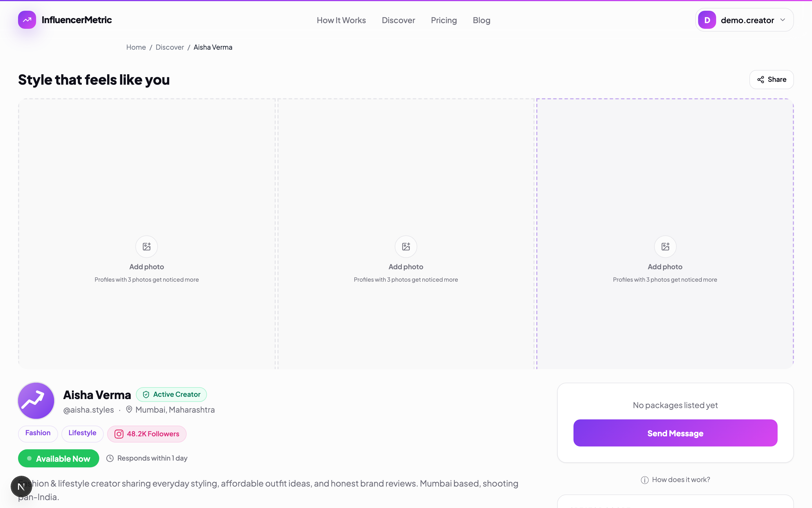Click the add-photo icon in the first slot

point(147,247)
